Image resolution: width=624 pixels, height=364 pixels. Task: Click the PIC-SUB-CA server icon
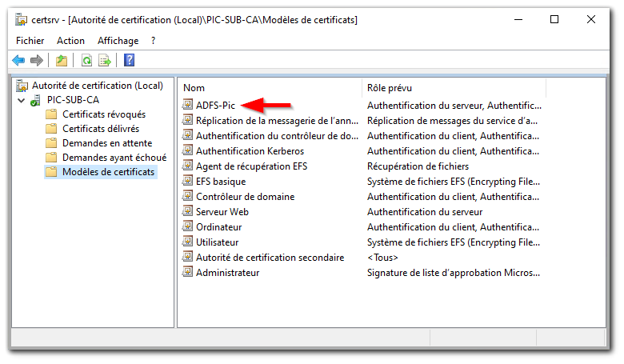35,100
